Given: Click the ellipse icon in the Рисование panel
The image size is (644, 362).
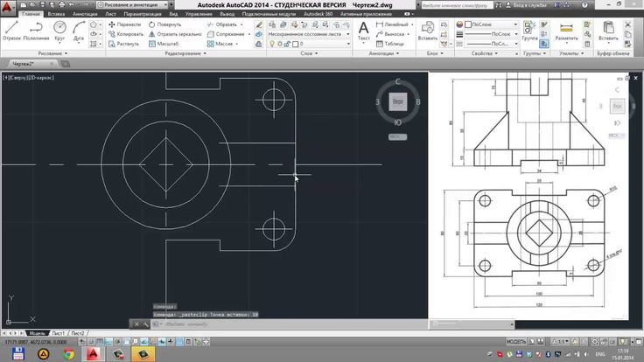Looking at the screenshot, I should click(x=94, y=34).
